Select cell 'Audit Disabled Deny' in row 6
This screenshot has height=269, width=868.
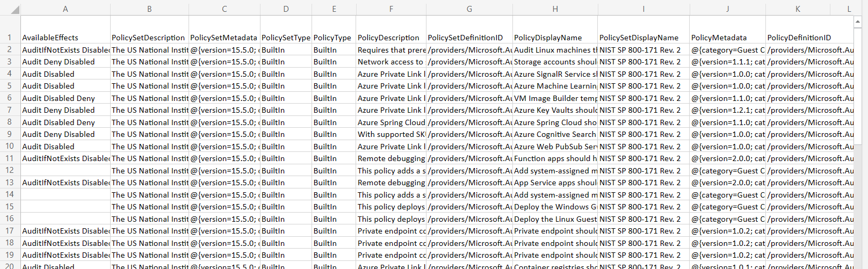point(66,98)
